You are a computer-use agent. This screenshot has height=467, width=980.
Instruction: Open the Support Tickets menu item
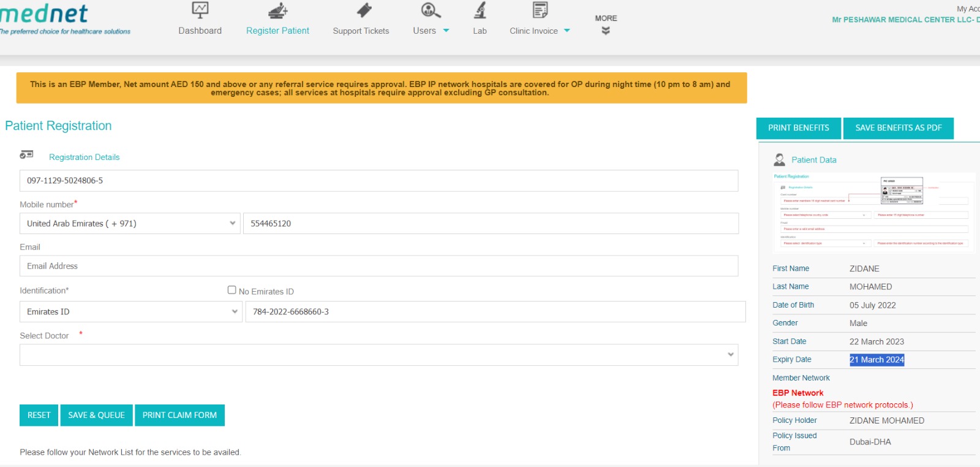pyautogui.click(x=361, y=31)
